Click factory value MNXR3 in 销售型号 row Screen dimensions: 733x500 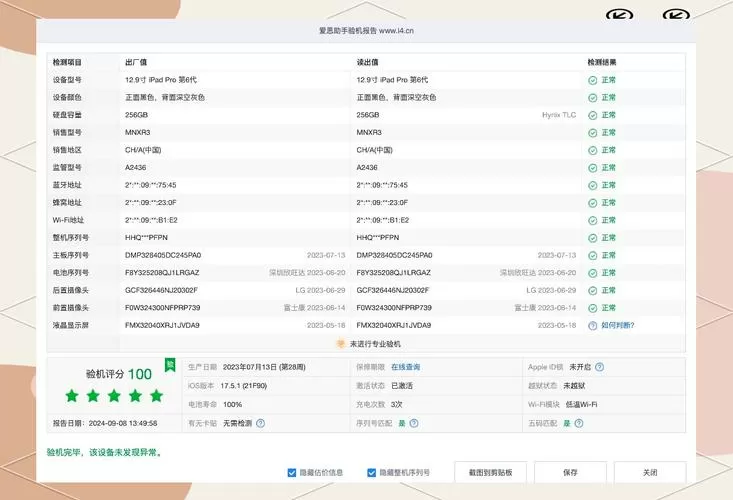[137, 132]
